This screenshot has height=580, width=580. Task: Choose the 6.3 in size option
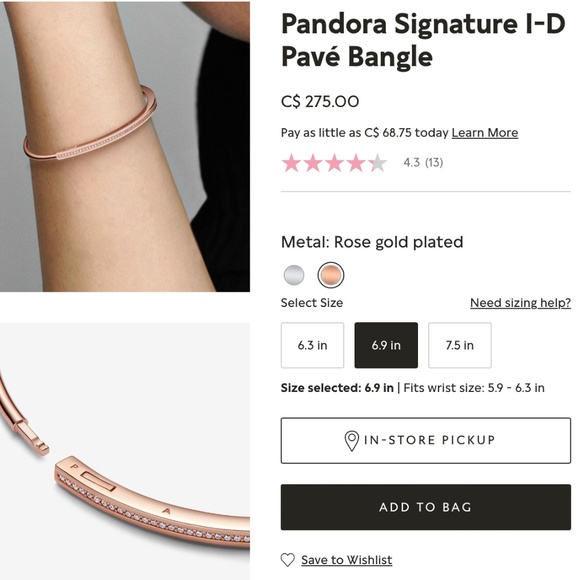point(313,345)
